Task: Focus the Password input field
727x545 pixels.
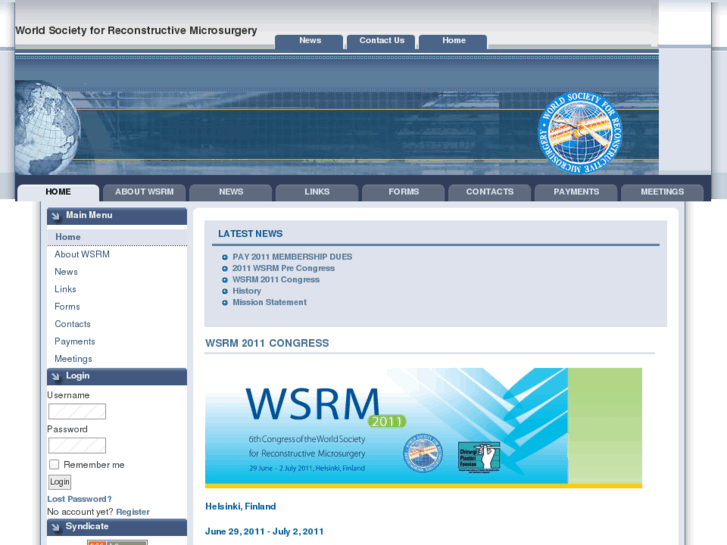Action: (x=77, y=446)
